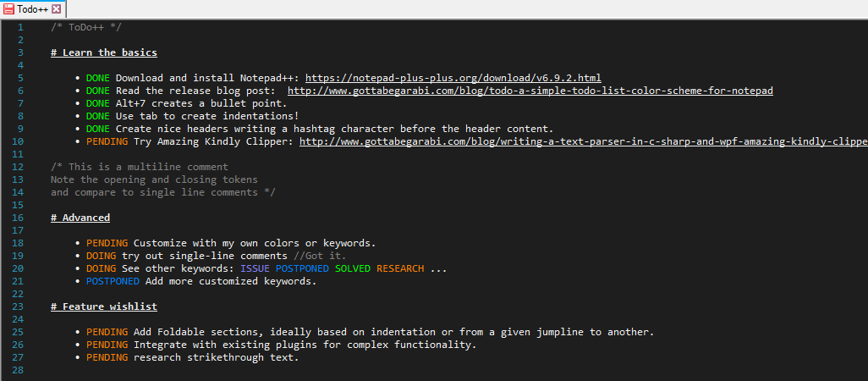The height and width of the screenshot is (381, 868).
Task: Open the Amazing Kindly Clipper blog link
Action: (x=584, y=141)
